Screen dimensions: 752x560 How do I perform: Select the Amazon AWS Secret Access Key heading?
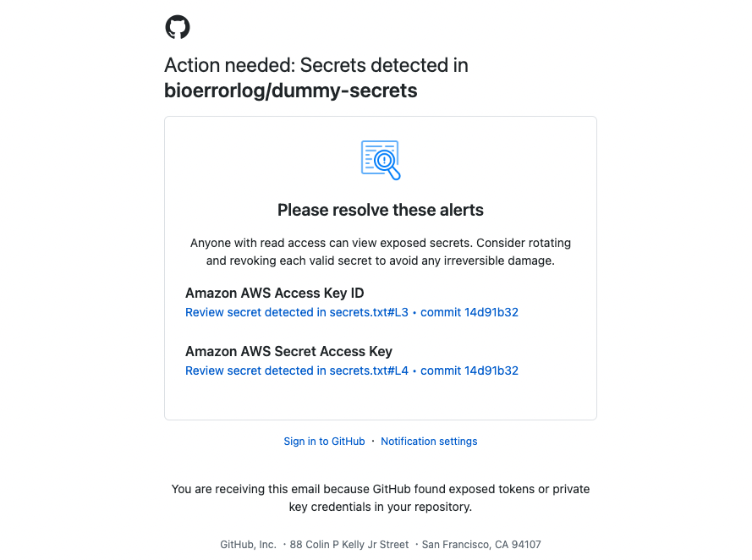288,351
